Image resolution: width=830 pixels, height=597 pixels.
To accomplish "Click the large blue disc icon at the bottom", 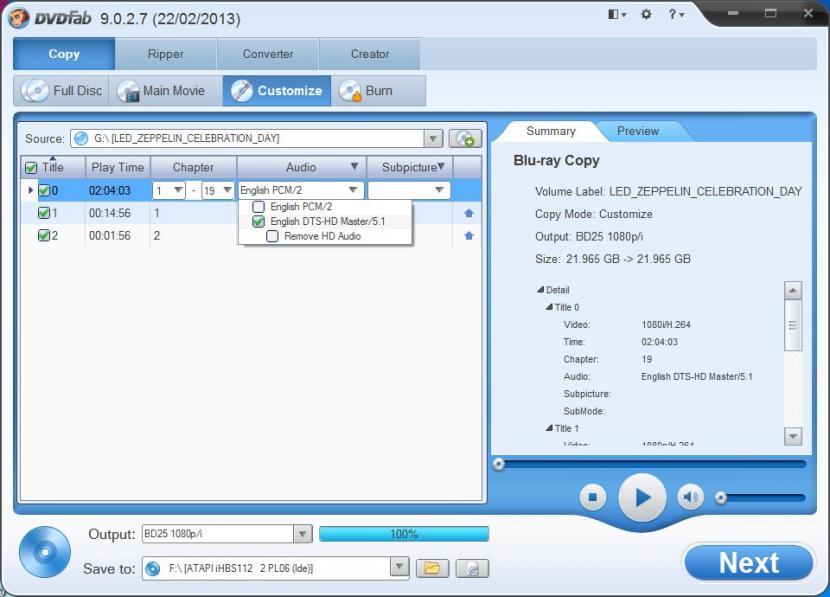I will point(44,552).
